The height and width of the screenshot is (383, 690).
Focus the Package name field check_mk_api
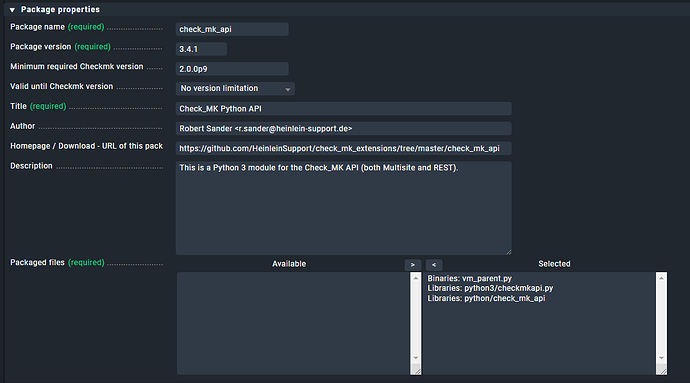[x=232, y=29]
